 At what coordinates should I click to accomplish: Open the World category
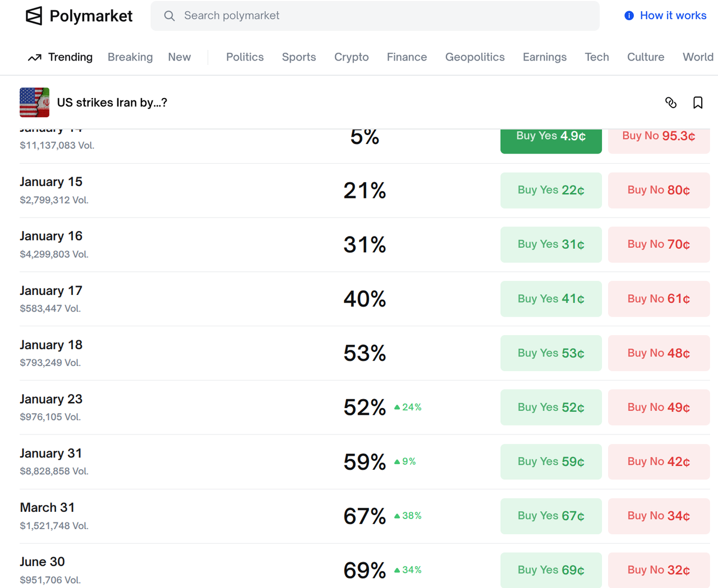(698, 57)
